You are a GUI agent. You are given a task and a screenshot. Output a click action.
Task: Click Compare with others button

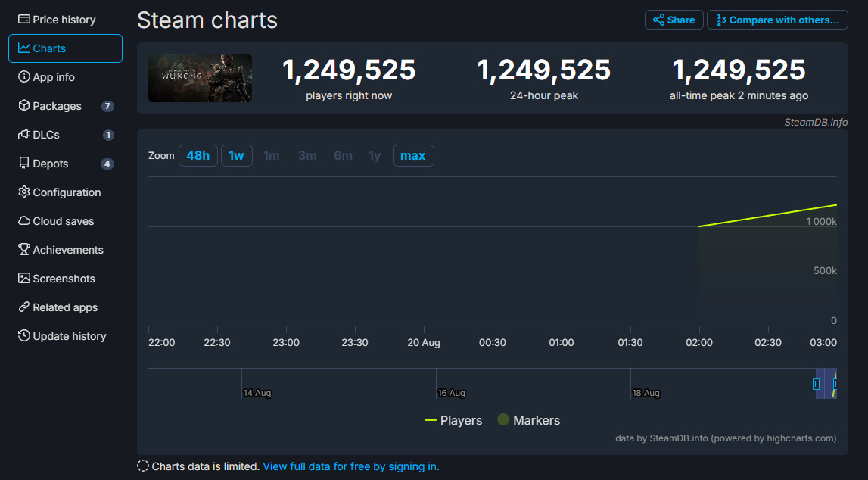777,20
